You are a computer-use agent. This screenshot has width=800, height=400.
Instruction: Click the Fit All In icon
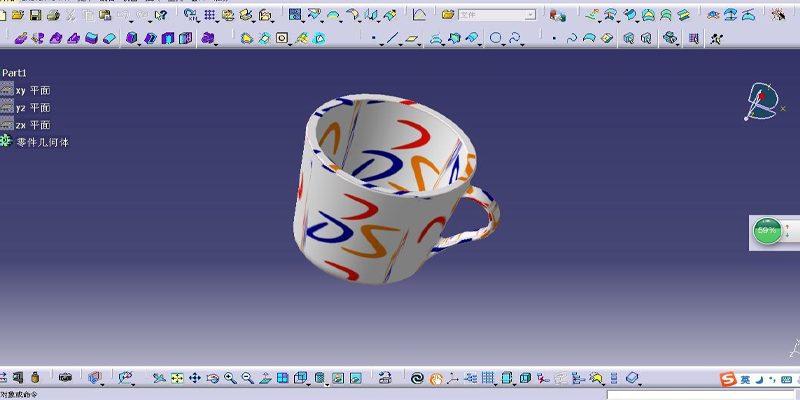click(177, 378)
